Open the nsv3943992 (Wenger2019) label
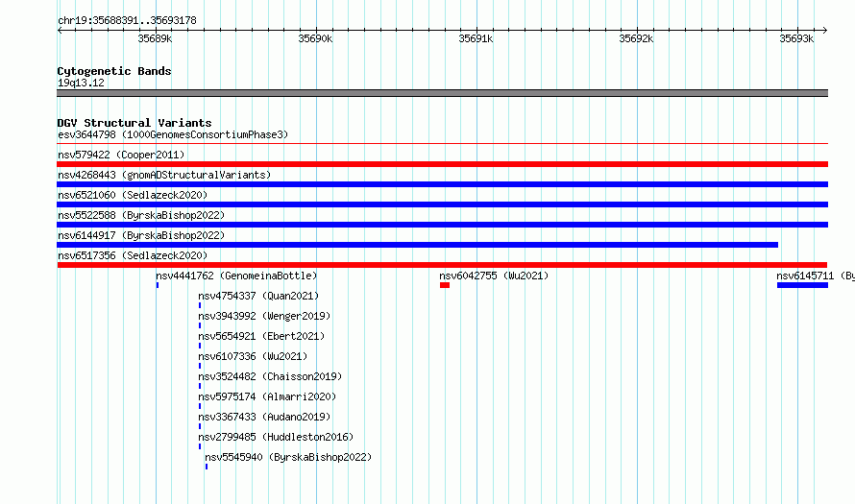Image resolution: width=855 pixels, height=504 pixels. click(264, 316)
